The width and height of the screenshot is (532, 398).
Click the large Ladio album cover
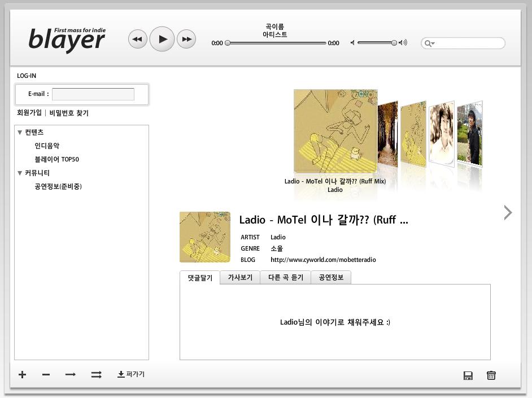pyautogui.click(x=335, y=131)
